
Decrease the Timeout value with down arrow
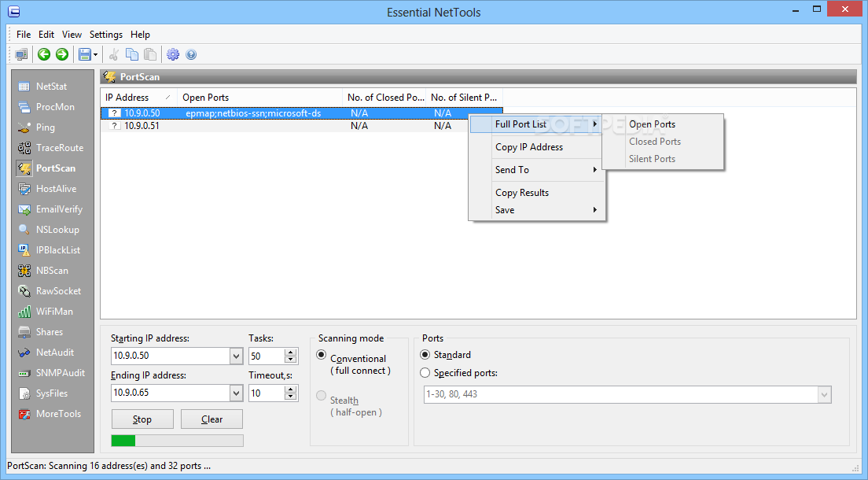[x=291, y=397]
